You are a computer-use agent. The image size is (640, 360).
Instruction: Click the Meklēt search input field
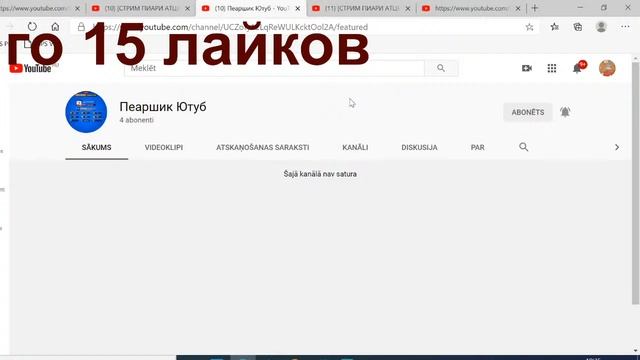click(274, 68)
